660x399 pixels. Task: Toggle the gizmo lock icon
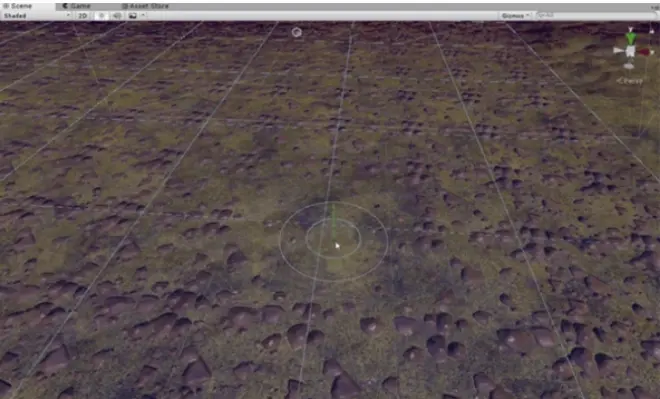(652, 31)
